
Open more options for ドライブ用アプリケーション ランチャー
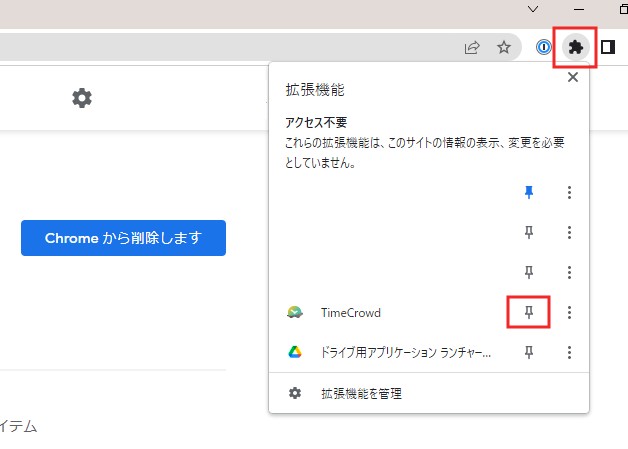pyautogui.click(x=569, y=352)
